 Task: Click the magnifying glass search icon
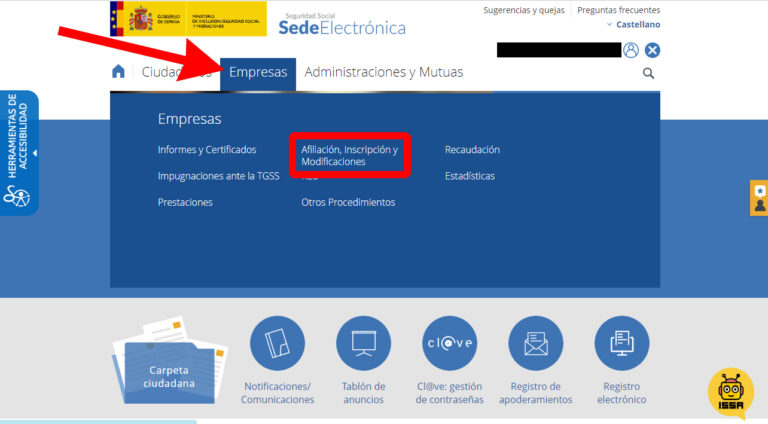pyautogui.click(x=648, y=73)
